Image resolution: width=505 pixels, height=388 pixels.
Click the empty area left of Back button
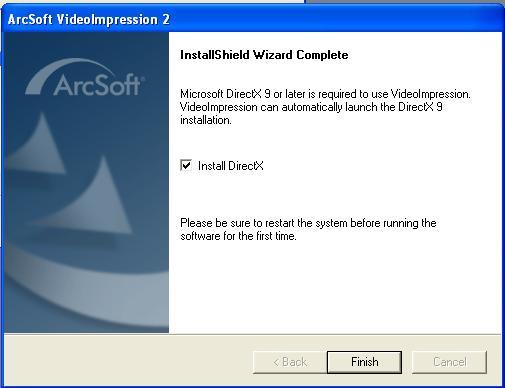pos(128,362)
